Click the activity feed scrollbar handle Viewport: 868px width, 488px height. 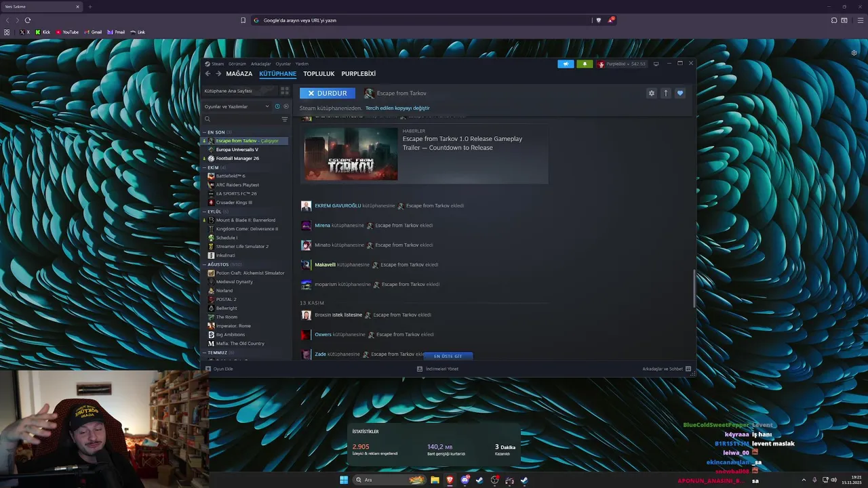[694, 288]
